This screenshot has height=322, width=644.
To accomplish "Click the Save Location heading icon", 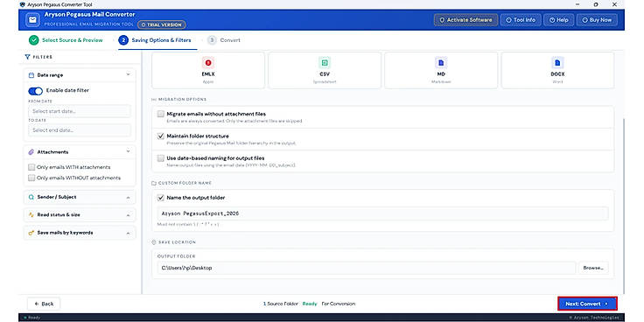I will (154, 242).
